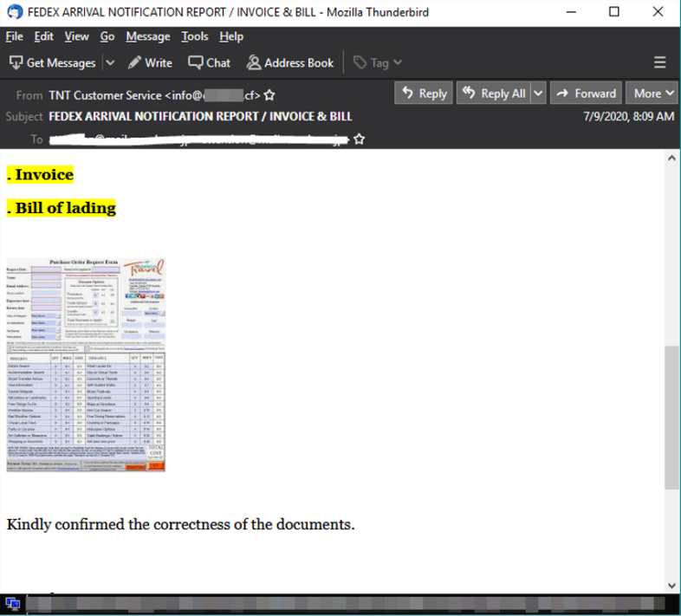
Task: Star the recipient address in To field
Action: (359, 139)
